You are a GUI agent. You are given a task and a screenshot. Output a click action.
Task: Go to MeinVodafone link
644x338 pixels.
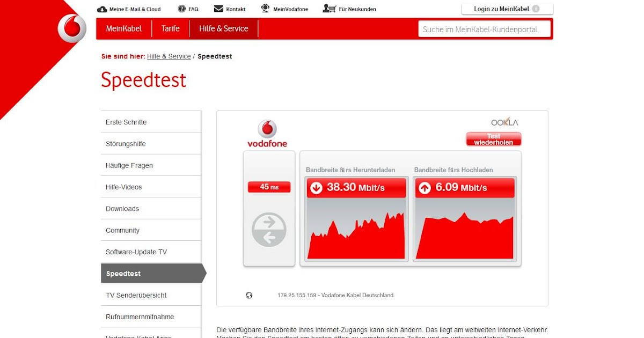tap(290, 9)
